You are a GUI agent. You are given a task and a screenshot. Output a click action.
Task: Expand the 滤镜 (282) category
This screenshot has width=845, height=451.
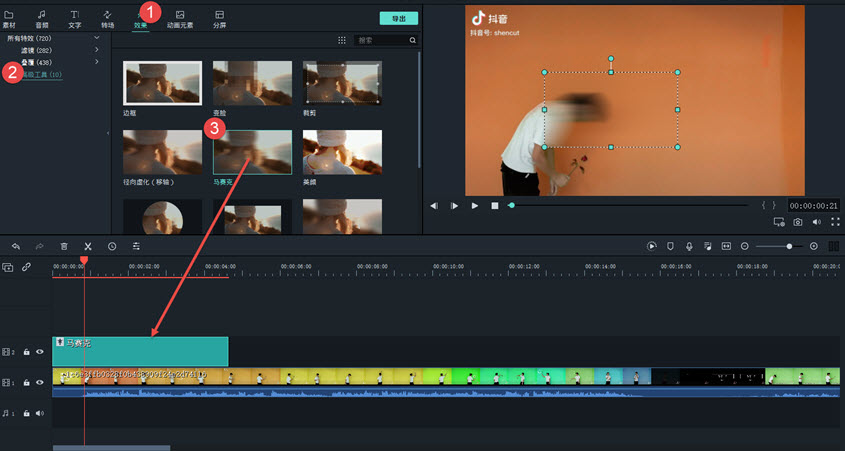(97, 50)
